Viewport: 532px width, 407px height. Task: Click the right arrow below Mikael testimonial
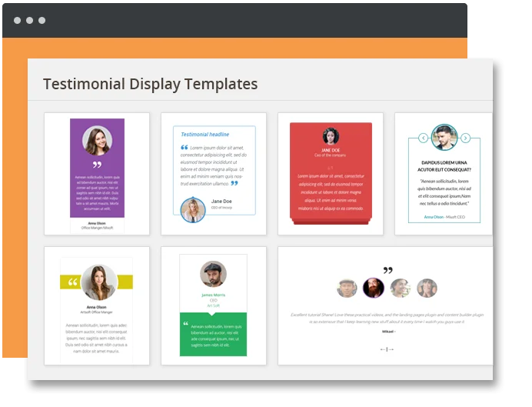pos(391,349)
